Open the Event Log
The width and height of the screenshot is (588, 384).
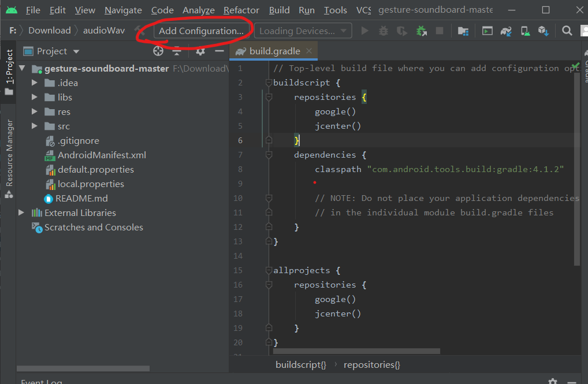(x=40, y=381)
